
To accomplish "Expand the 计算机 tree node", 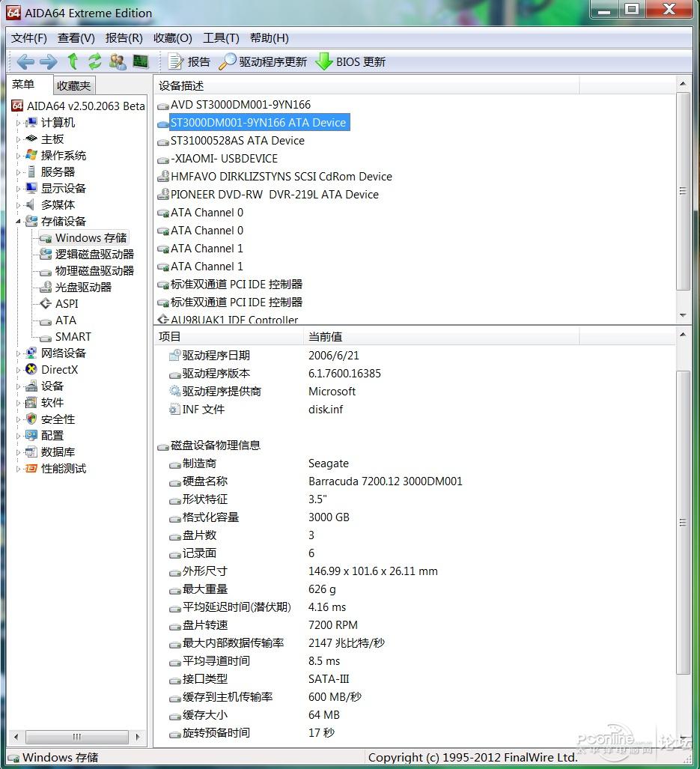I will click(x=18, y=123).
